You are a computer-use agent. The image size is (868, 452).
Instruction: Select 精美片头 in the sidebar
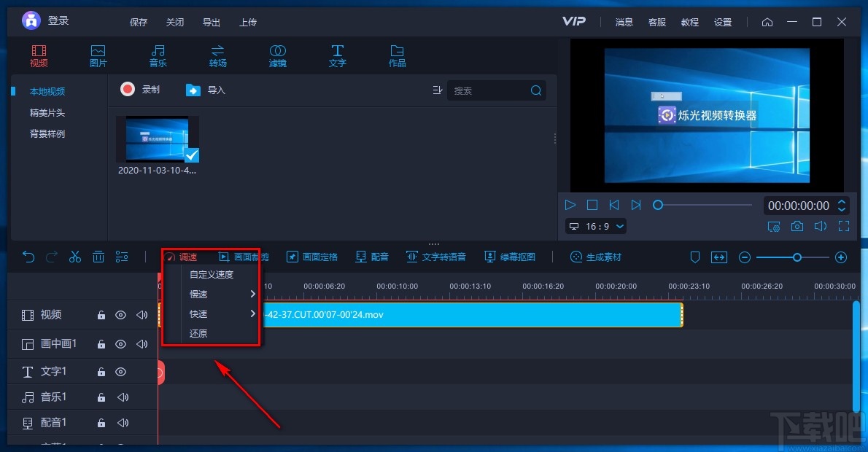[47, 112]
